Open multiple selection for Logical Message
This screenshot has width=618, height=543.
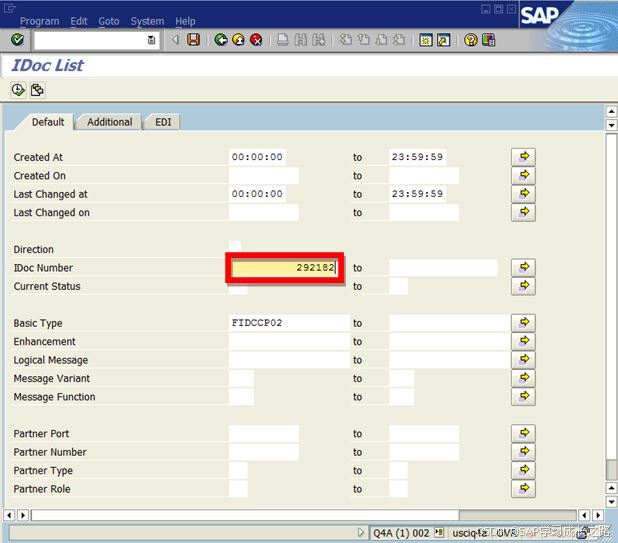click(x=523, y=360)
